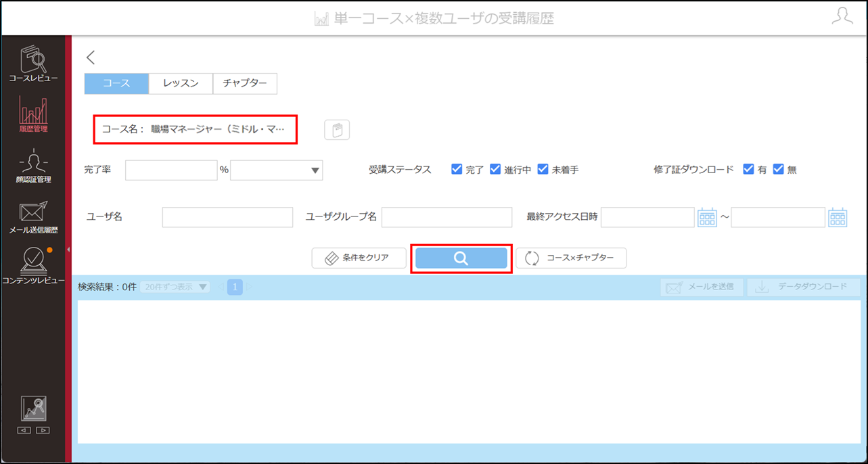Click the user profile icon

[842, 16]
